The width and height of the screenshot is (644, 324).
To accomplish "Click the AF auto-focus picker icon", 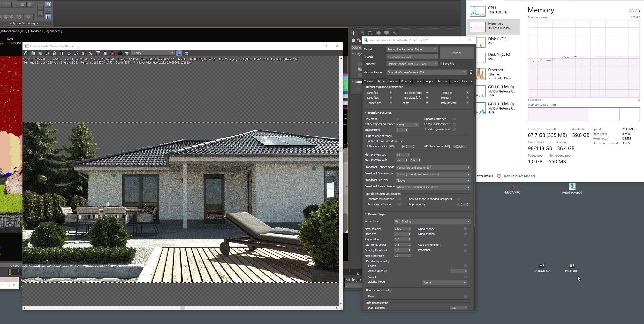I will click(x=76, y=53).
